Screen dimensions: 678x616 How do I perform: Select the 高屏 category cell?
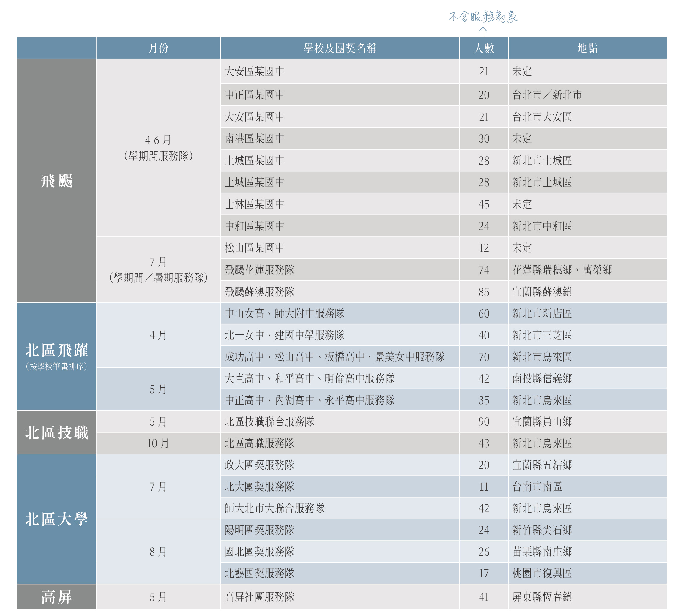pos(56,597)
